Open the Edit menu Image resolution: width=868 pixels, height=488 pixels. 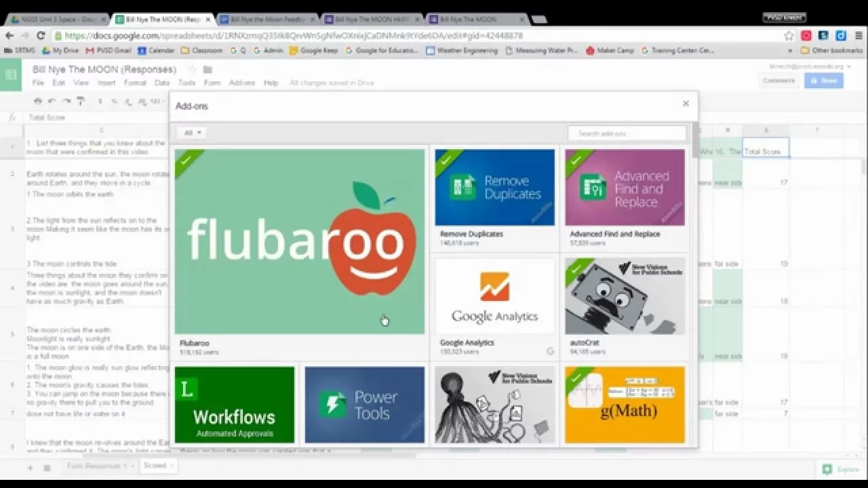pyautogui.click(x=59, y=83)
